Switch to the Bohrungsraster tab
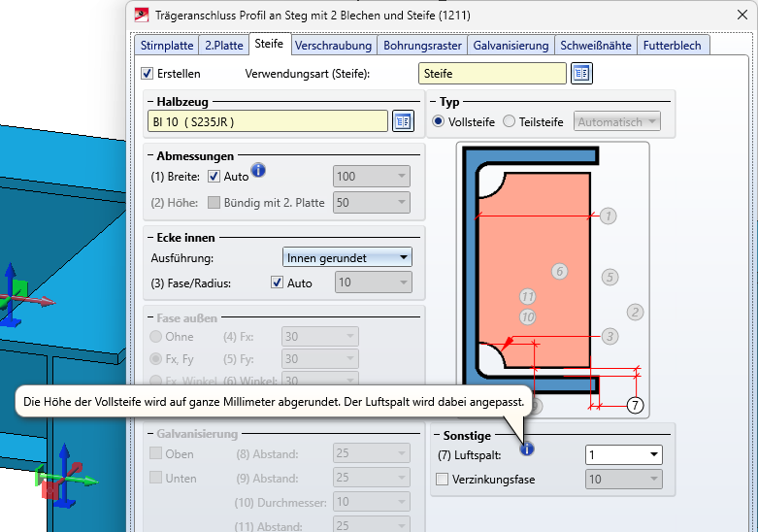The width and height of the screenshot is (758, 532). click(x=422, y=45)
